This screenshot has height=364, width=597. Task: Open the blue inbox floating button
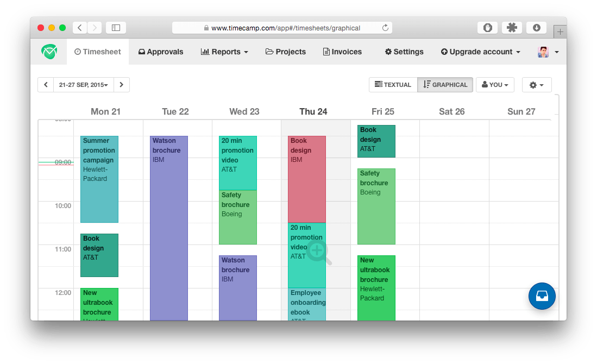(x=542, y=296)
